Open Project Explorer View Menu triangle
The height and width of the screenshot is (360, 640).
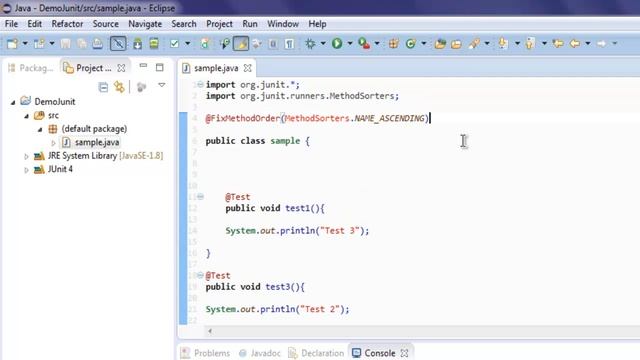tap(162, 85)
